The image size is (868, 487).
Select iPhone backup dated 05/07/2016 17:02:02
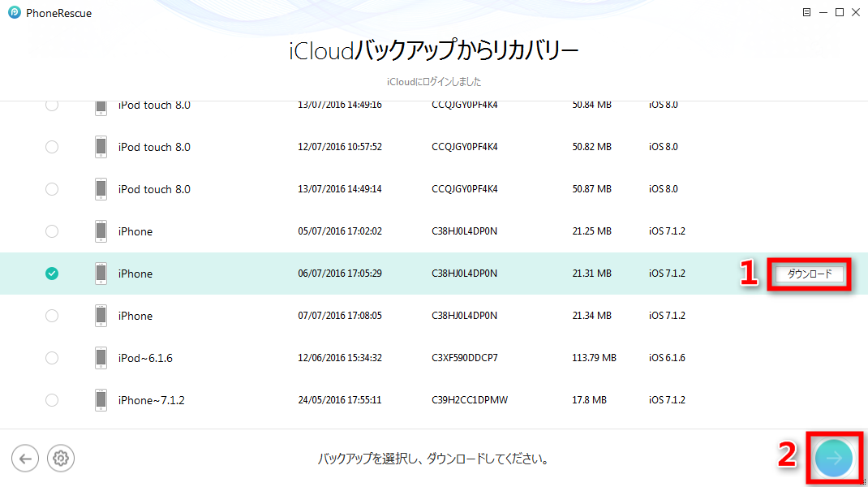click(51, 231)
